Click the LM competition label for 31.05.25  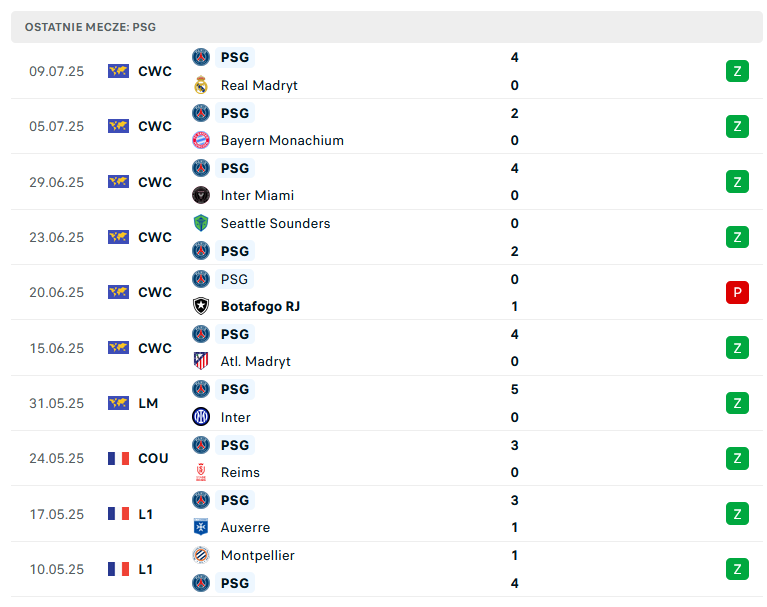[148, 403]
